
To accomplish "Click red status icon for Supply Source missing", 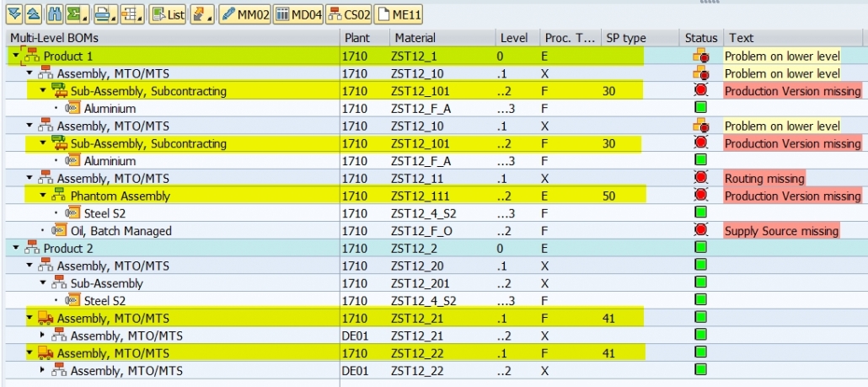I will [x=701, y=231].
